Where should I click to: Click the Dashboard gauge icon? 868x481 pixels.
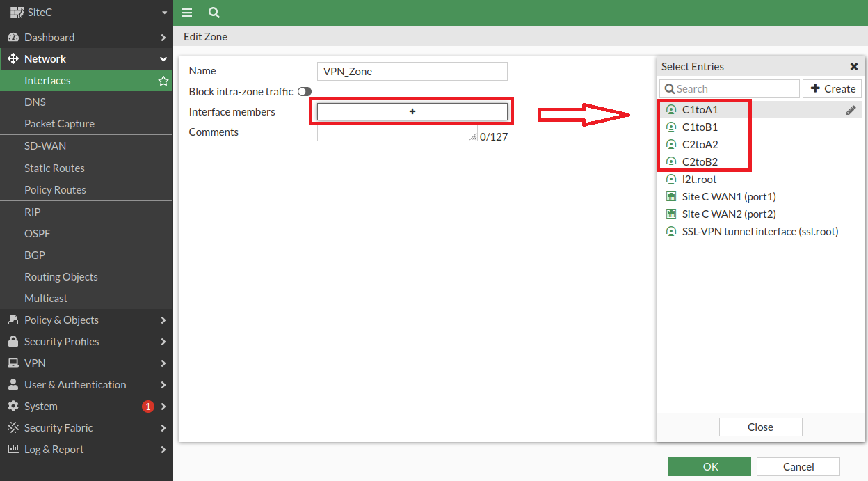click(x=13, y=37)
